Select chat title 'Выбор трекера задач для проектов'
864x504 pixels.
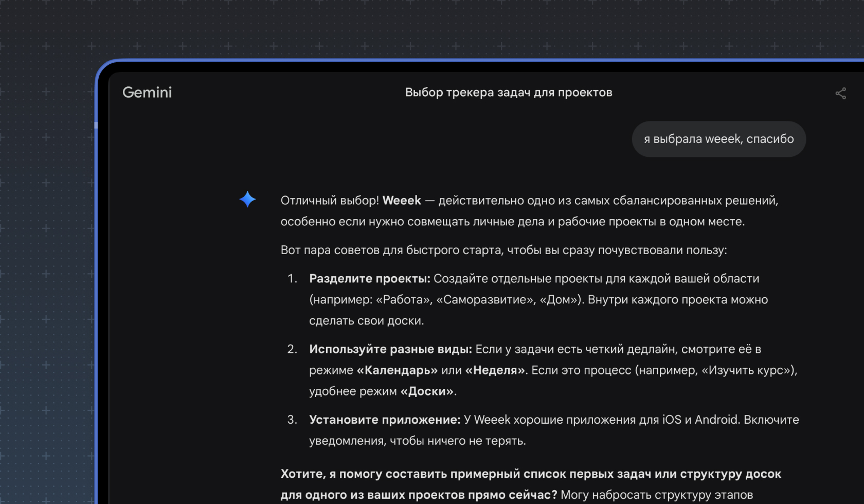[x=509, y=93]
